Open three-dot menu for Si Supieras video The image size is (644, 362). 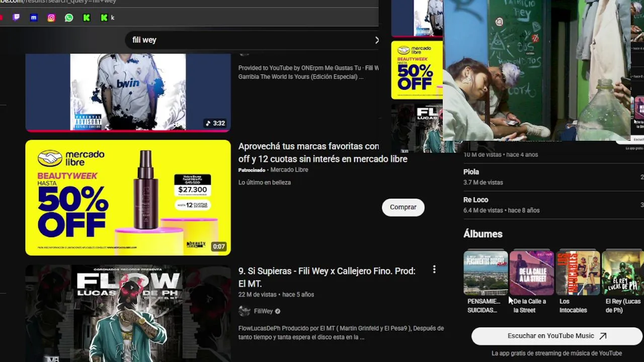pyautogui.click(x=434, y=270)
